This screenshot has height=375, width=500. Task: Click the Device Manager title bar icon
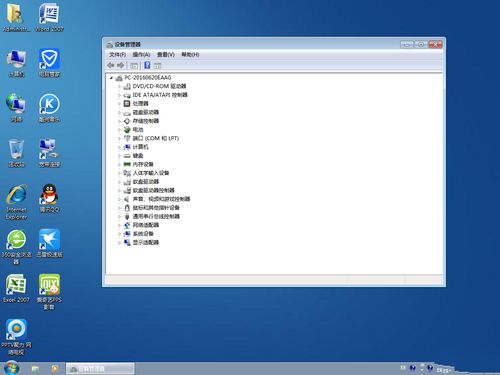[109, 45]
